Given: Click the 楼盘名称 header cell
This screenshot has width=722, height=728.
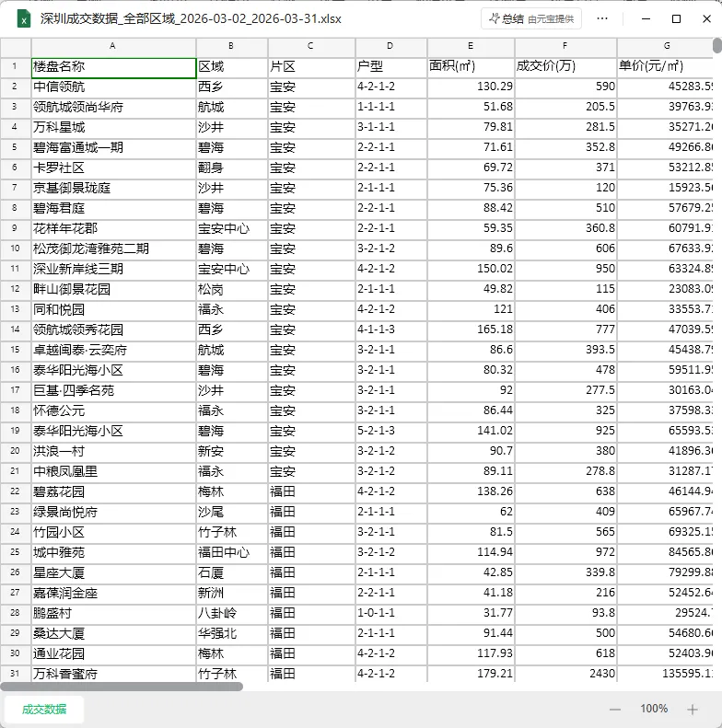Looking at the screenshot, I should [113, 68].
